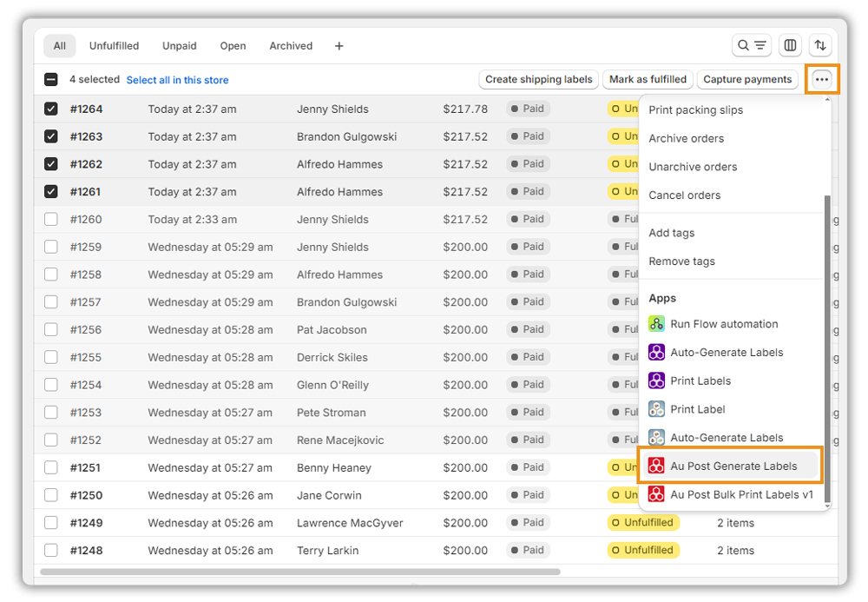Screen dimensions: 868x602
Task: Click customer name Pete Stroman
Action: (x=331, y=413)
